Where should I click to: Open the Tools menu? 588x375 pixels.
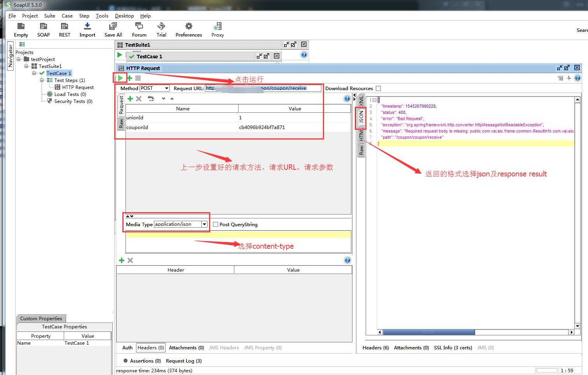click(102, 16)
